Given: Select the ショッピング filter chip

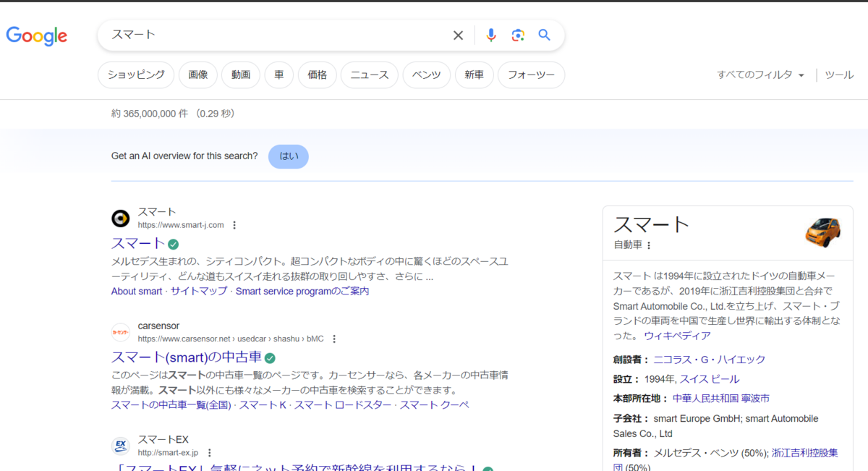Looking at the screenshot, I should tap(136, 75).
